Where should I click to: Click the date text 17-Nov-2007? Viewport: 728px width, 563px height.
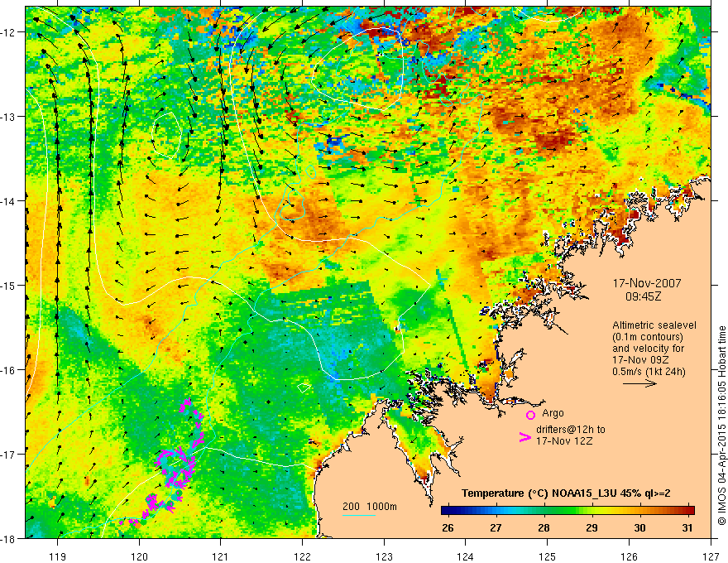point(647,283)
